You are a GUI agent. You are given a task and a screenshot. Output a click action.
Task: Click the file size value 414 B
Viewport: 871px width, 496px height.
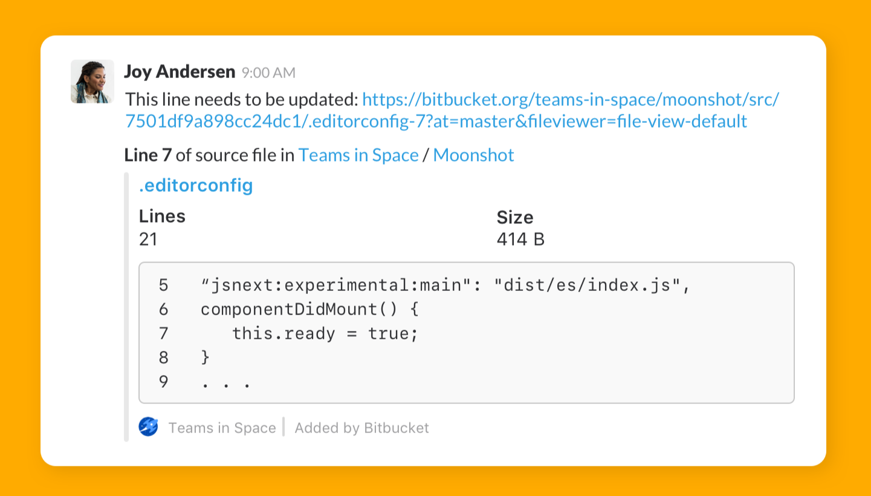(520, 239)
